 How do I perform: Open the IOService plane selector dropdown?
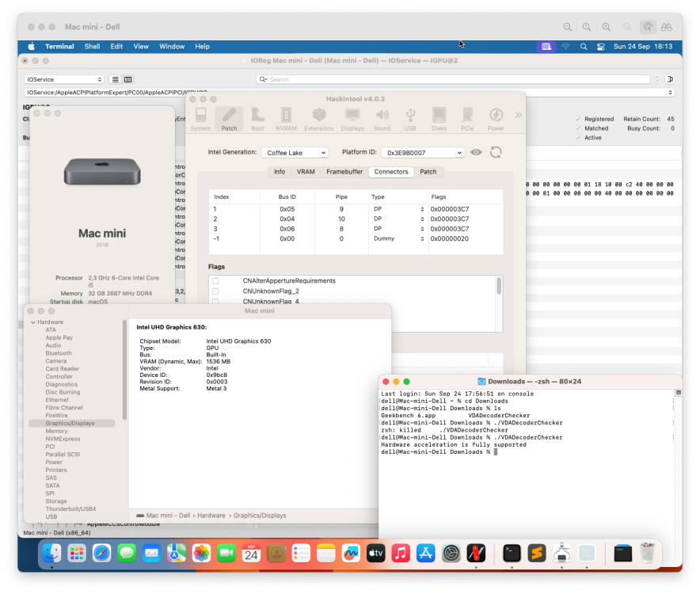64,79
